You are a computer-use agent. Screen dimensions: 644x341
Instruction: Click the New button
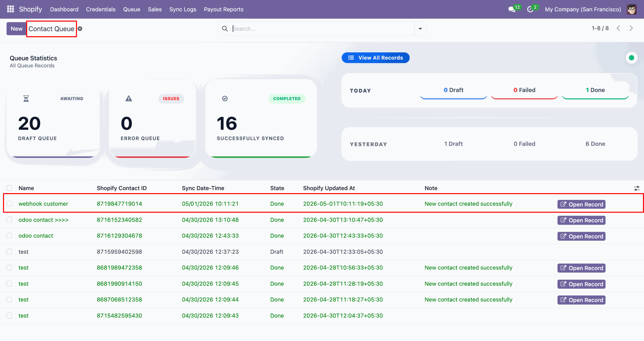point(16,29)
